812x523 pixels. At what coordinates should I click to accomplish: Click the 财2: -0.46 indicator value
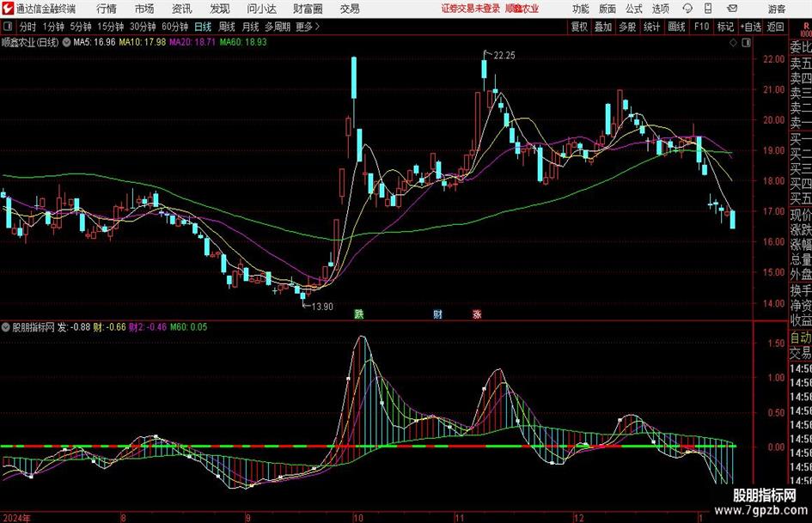click(148, 327)
